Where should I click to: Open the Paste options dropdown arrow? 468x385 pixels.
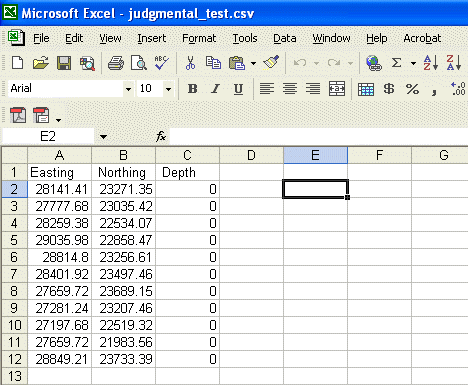(253, 63)
